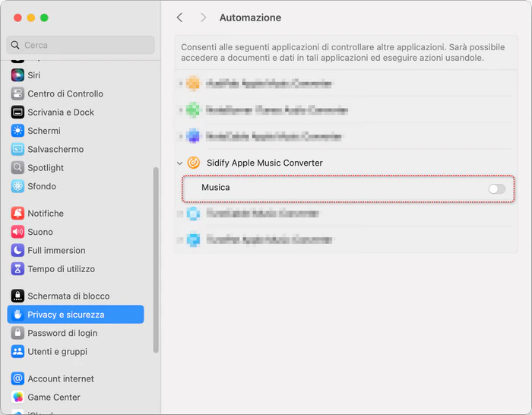Expand the blurred orange app entry
Screen dimensions: 532x415
pyautogui.click(x=181, y=84)
